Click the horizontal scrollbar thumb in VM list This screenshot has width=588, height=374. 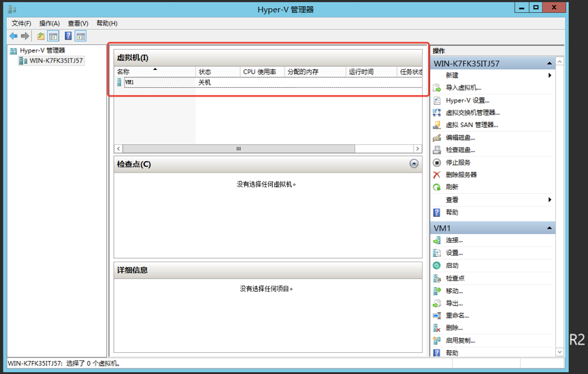click(x=239, y=149)
